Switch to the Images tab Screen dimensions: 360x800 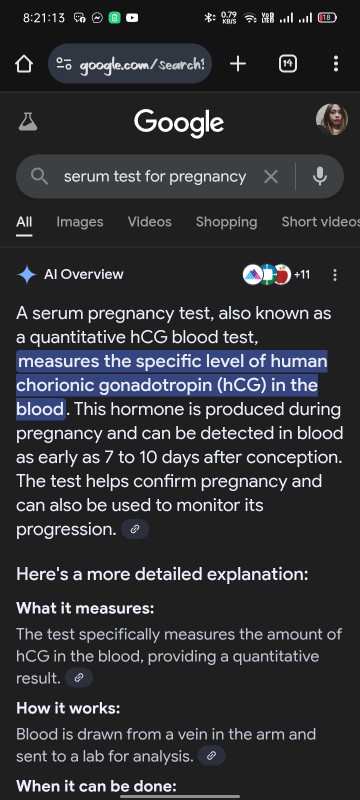(x=80, y=222)
